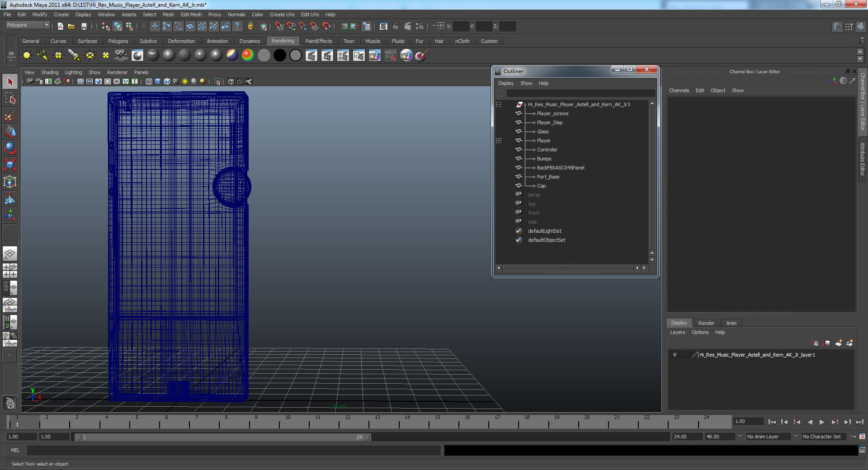Viewport: 868px width, 470px height.
Task: Toggle layer visibility V box
Action: point(675,355)
